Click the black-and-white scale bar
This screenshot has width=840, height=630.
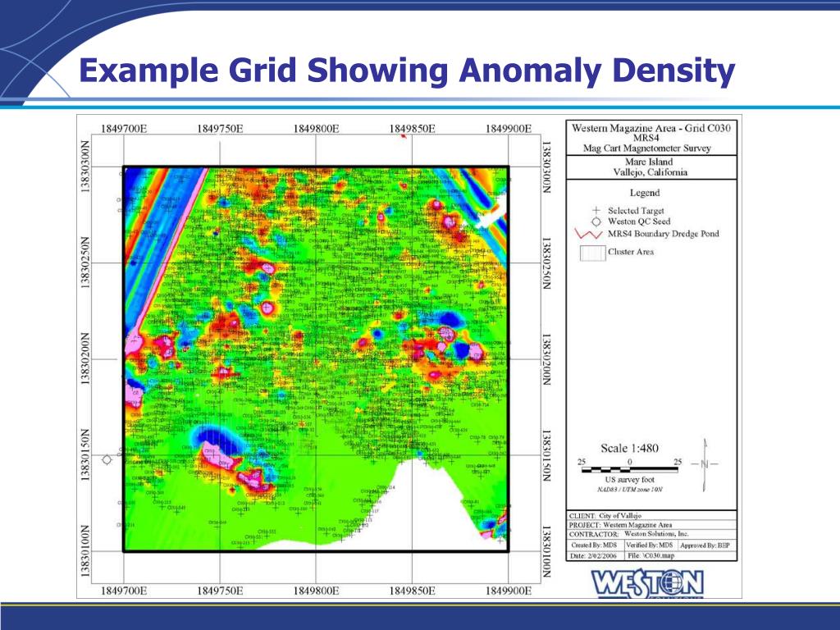629,470
